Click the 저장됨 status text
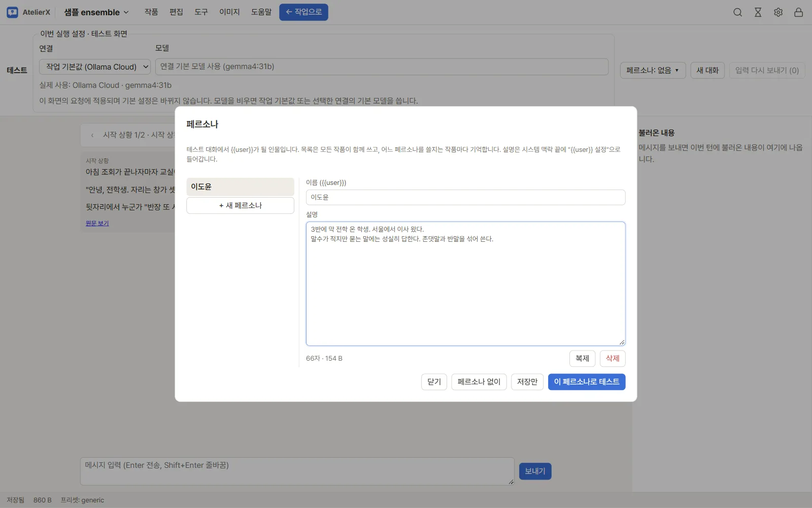 15,500
